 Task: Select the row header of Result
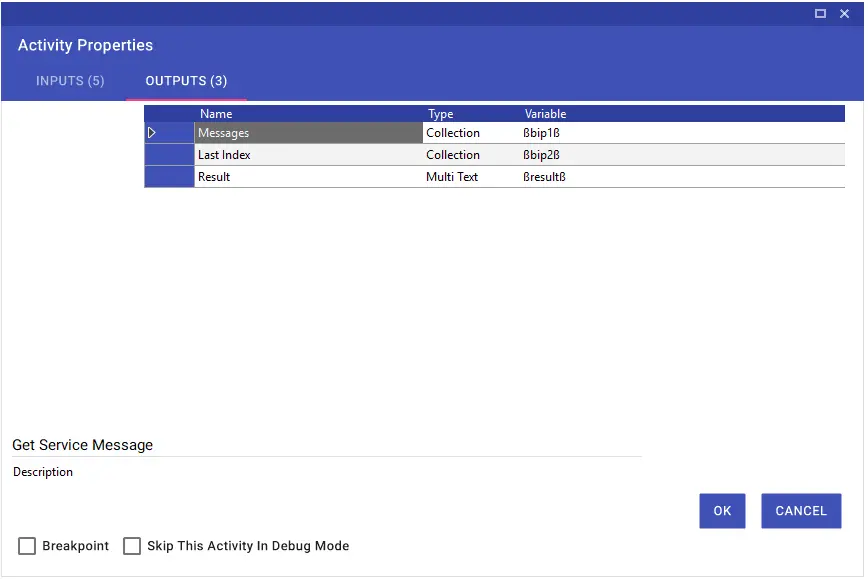point(169,177)
